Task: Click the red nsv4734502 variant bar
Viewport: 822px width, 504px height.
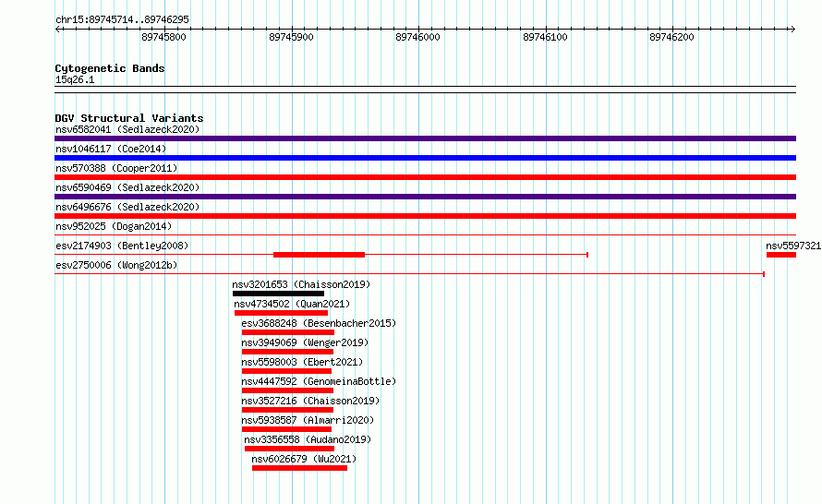Action: click(281, 313)
